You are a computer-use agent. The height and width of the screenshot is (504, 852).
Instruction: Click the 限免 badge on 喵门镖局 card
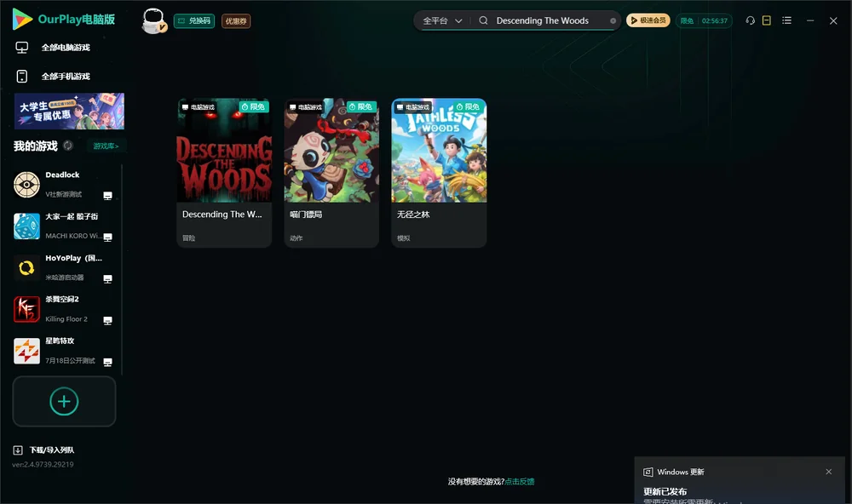[361, 107]
